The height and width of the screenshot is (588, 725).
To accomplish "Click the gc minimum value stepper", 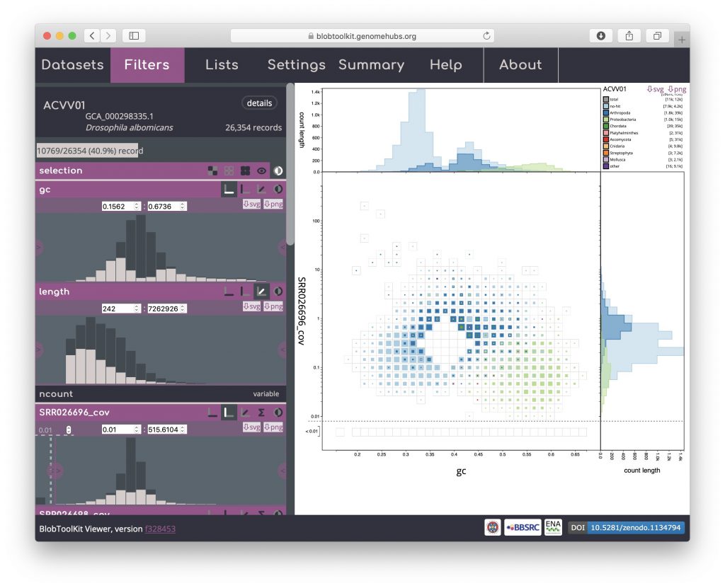I will [137, 206].
